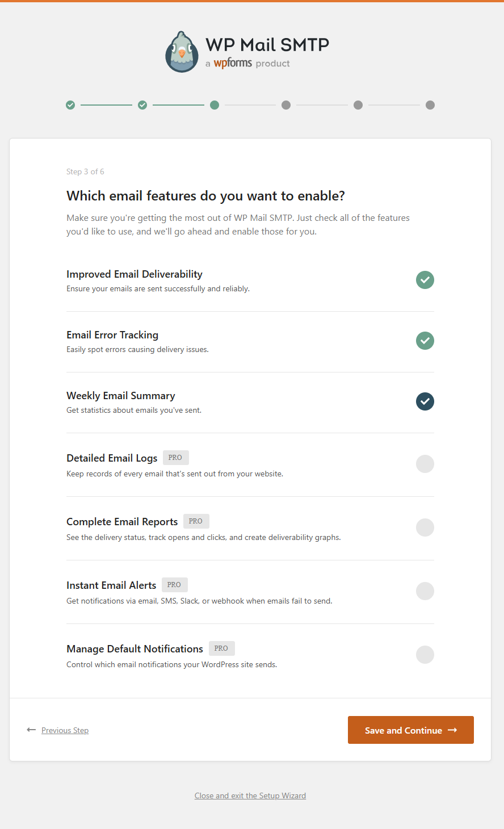This screenshot has width=504, height=829.
Task: Click the step 5 progress dot
Action: [358, 105]
